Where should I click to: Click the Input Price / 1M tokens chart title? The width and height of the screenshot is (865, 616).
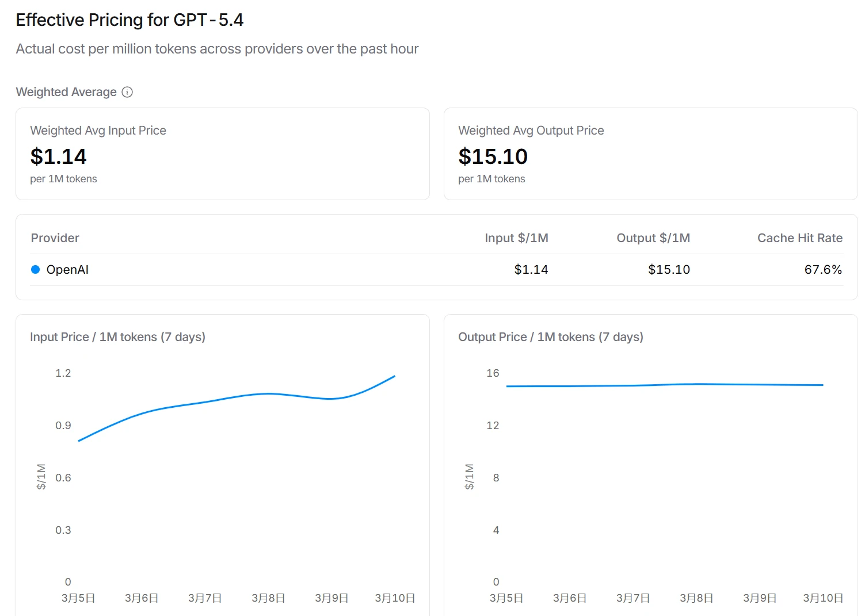pos(117,337)
